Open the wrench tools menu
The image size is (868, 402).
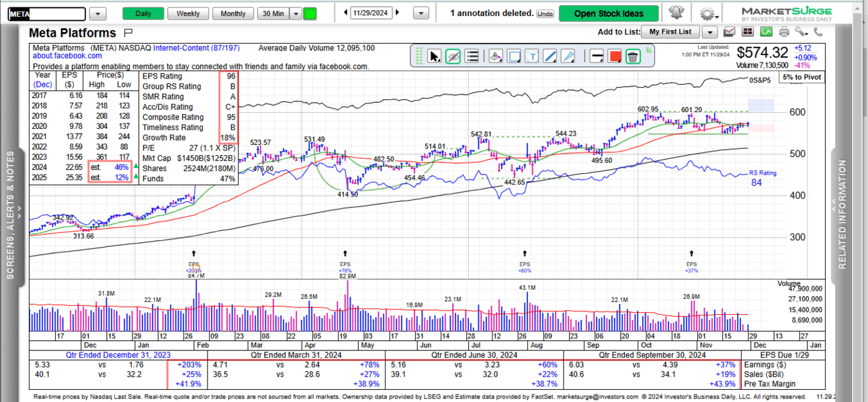click(800, 32)
